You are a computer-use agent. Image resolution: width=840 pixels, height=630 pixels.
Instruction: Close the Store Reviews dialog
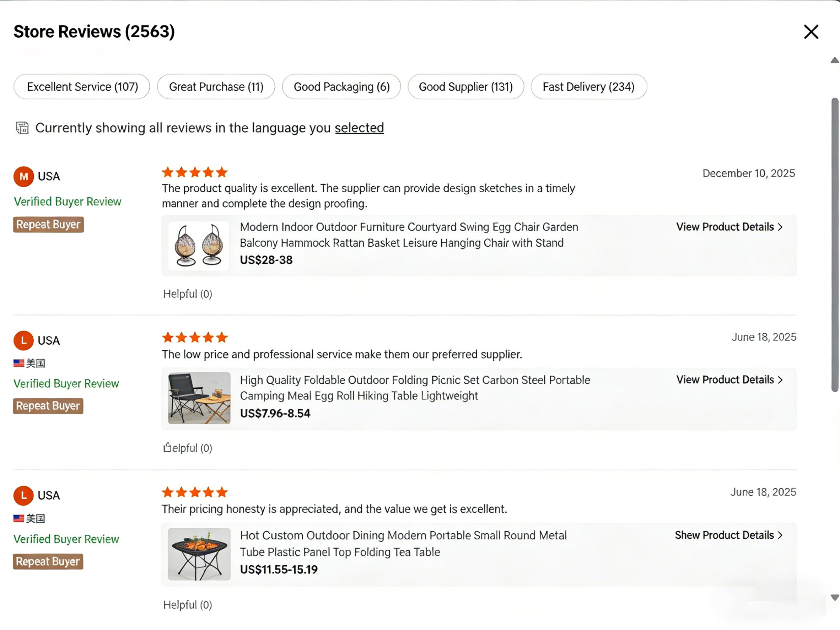coord(811,32)
